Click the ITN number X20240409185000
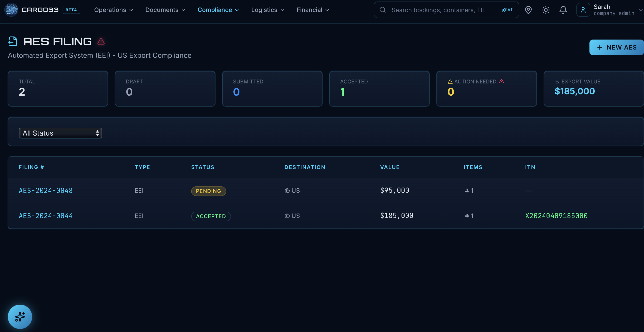644x332 pixels. [556, 216]
